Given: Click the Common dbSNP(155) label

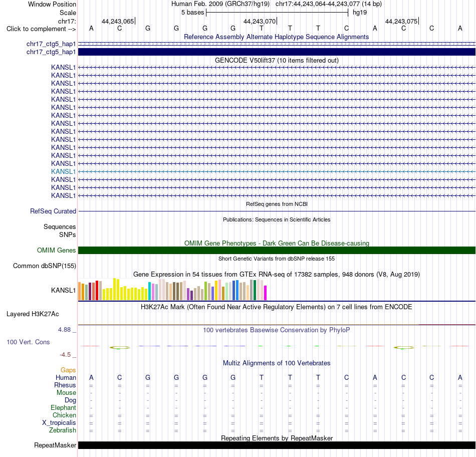Looking at the screenshot, I should (44, 266).
